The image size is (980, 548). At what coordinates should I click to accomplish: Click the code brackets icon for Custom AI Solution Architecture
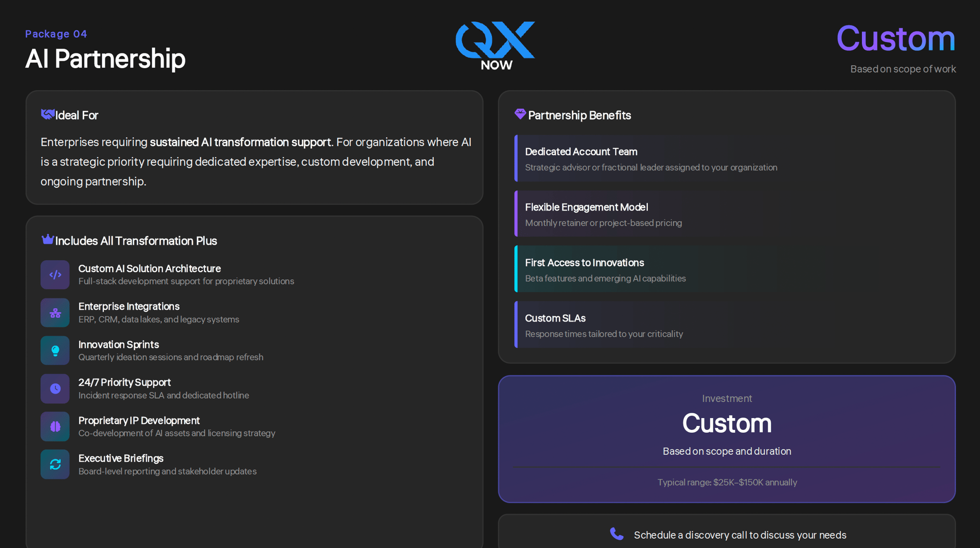click(x=55, y=275)
